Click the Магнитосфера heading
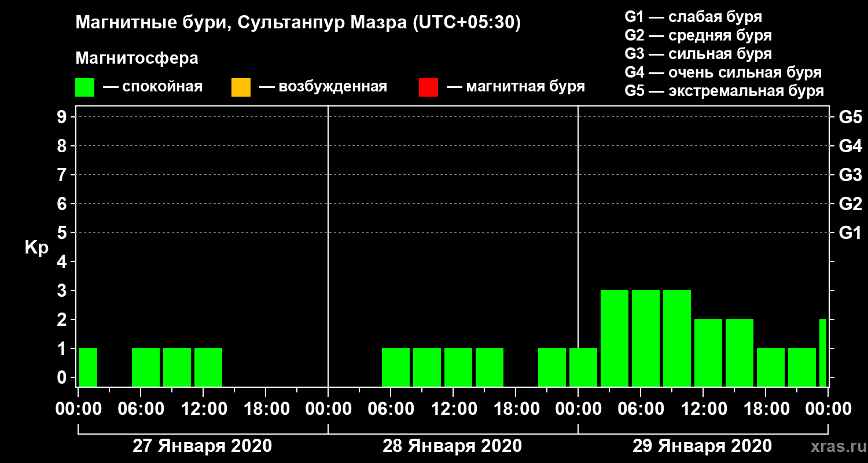The height and width of the screenshot is (463, 868). point(137,58)
